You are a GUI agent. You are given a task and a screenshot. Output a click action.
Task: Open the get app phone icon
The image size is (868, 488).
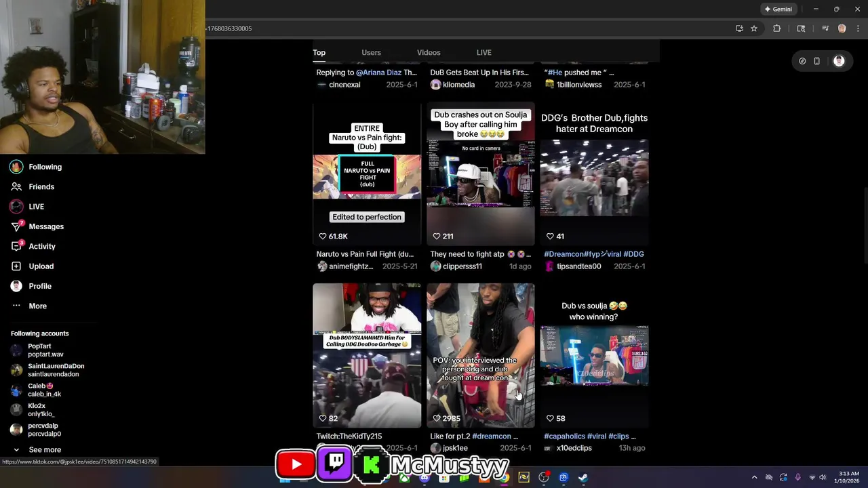tap(817, 61)
